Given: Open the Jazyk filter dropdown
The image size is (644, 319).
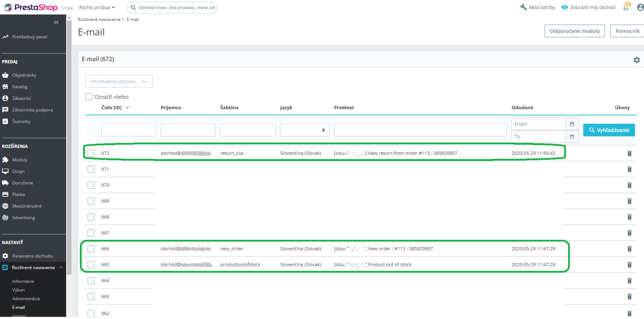Looking at the screenshot, I should pos(305,130).
